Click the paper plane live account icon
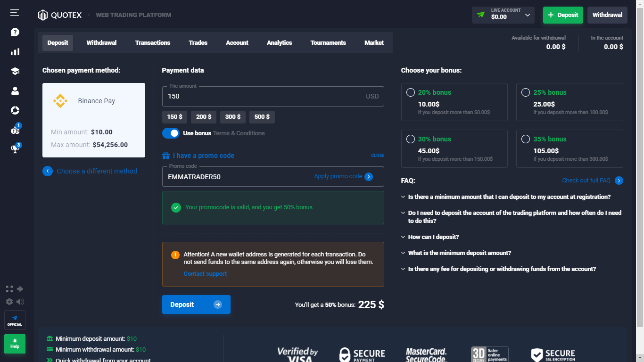 (481, 15)
